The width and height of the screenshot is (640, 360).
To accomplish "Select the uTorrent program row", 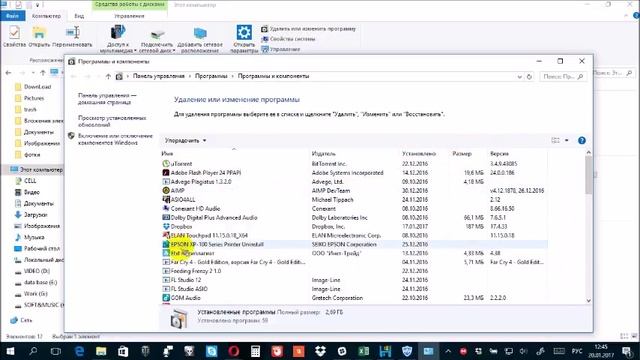I will pyautogui.click(x=354, y=164).
